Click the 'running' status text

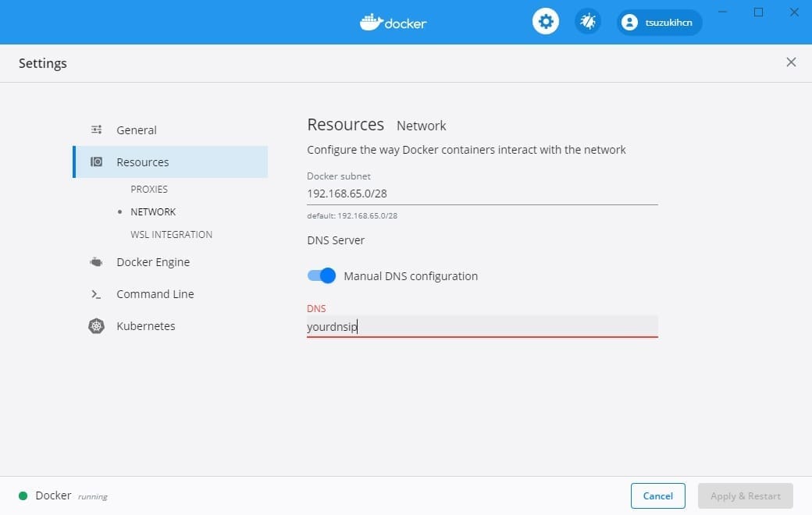(93, 496)
